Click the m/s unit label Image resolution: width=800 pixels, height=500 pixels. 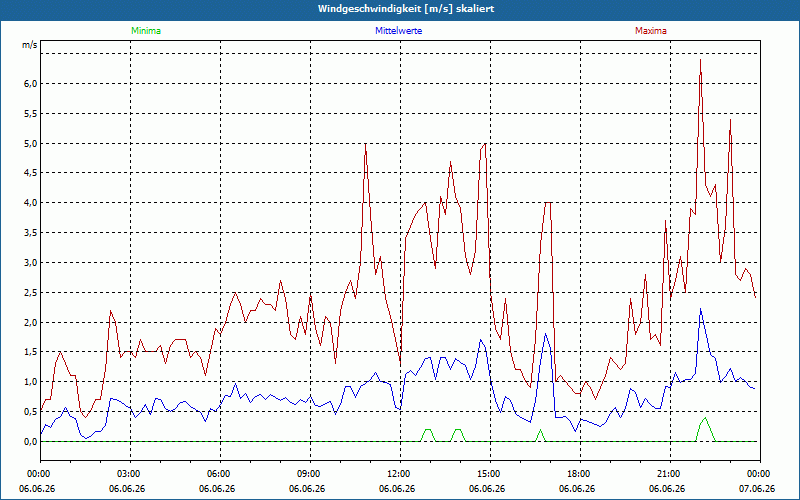pyautogui.click(x=29, y=45)
